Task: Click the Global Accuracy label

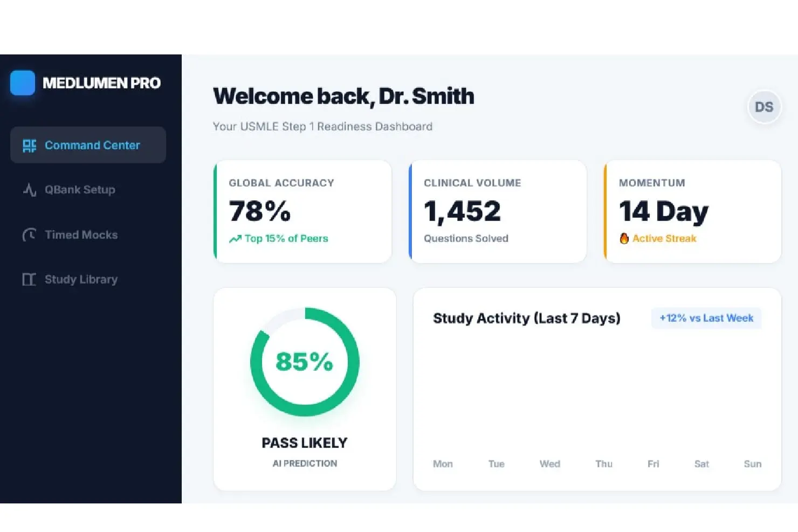Action: (281, 183)
